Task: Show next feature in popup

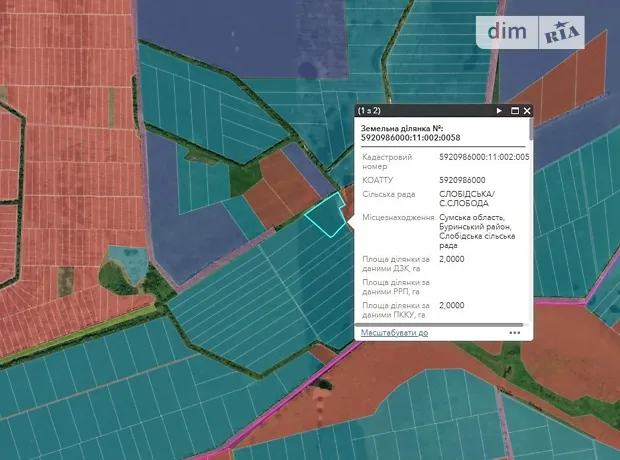Action: (x=500, y=111)
